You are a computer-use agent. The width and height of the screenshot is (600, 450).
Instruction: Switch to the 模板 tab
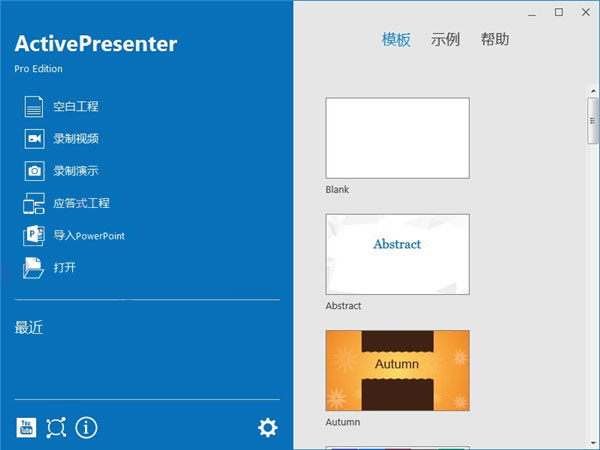point(396,39)
